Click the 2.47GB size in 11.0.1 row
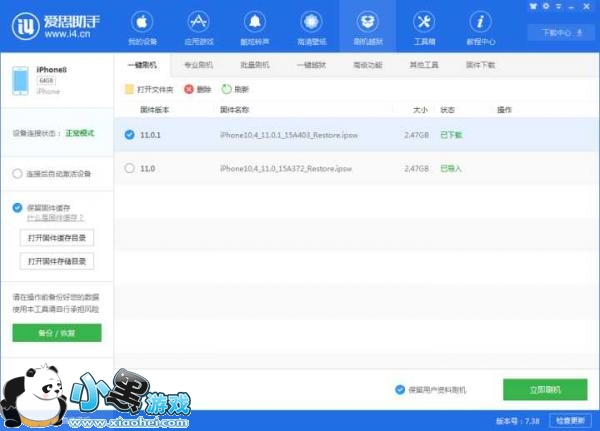 click(x=417, y=135)
